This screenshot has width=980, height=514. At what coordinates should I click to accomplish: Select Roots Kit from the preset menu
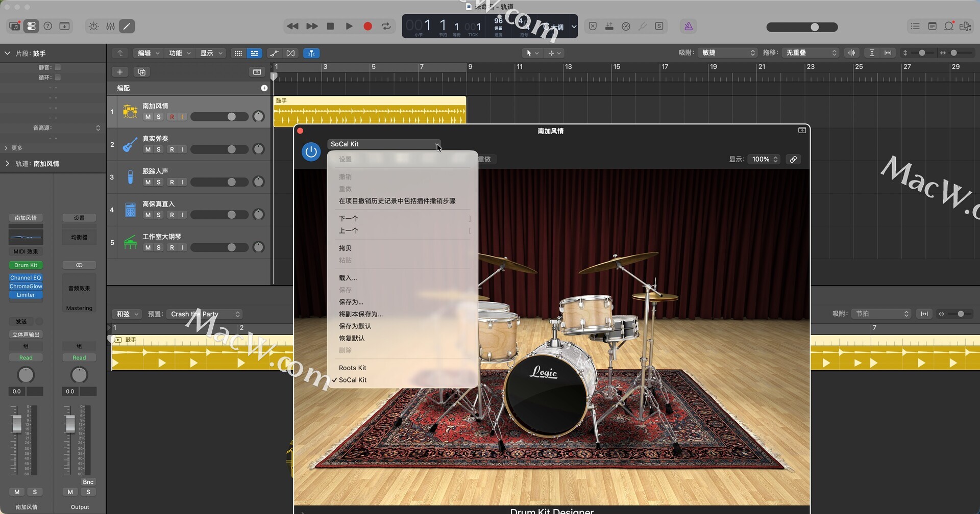coord(352,368)
